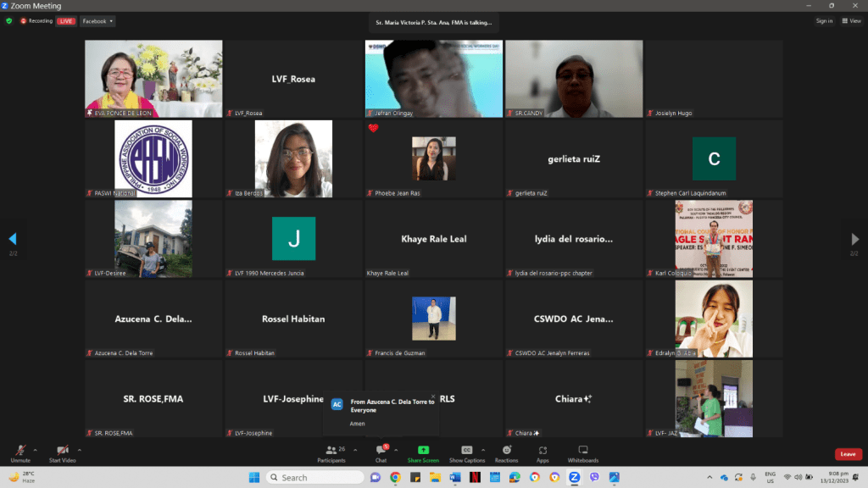
Task: Expand video options arrow beside Start Video
Action: [x=80, y=450]
